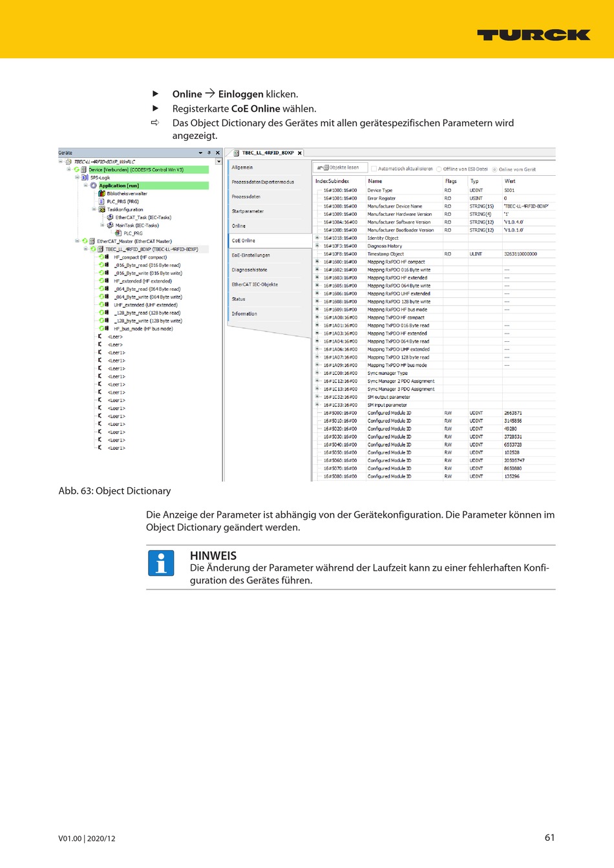Viewport: 614px width, 868px height.
Task: Collapse the Taskkonfiguration node
Action: coord(94,209)
